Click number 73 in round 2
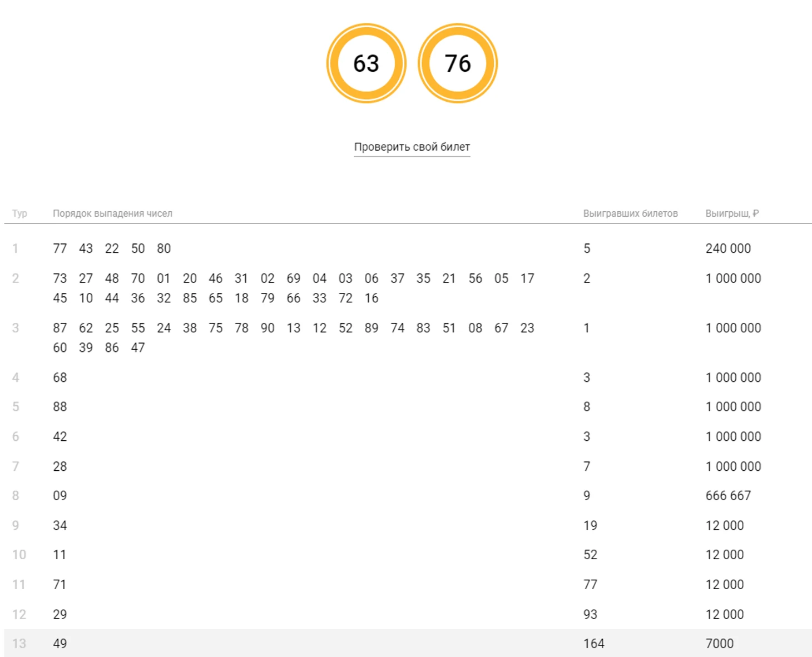 pos(60,278)
